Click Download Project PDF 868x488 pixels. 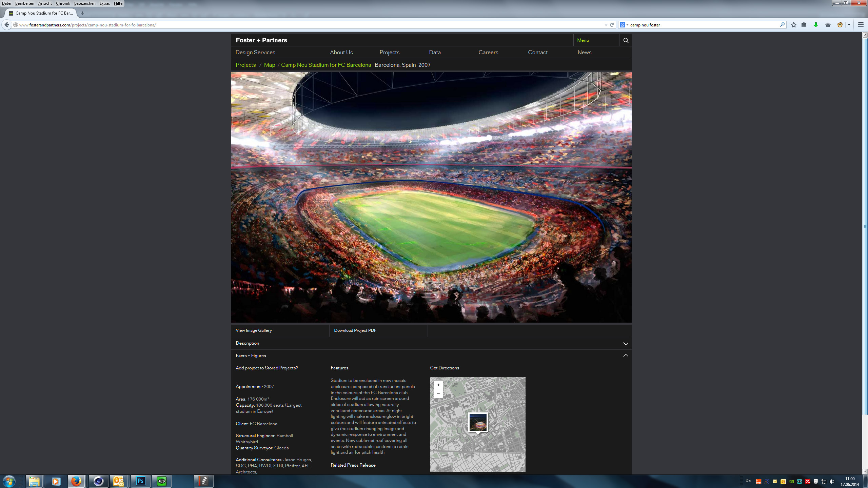(355, 330)
